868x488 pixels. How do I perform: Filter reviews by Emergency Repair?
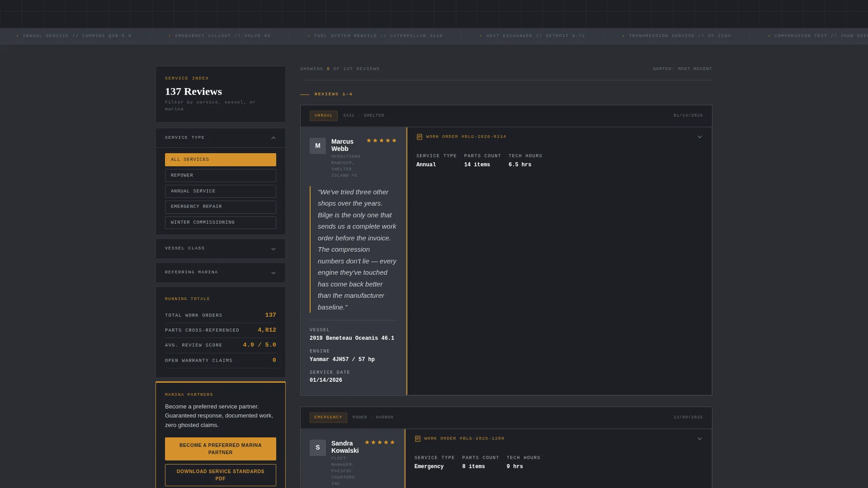coord(221,207)
